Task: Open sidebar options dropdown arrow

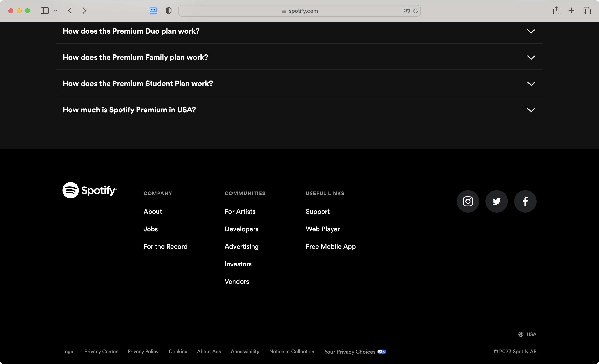Action: tap(56, 11)
